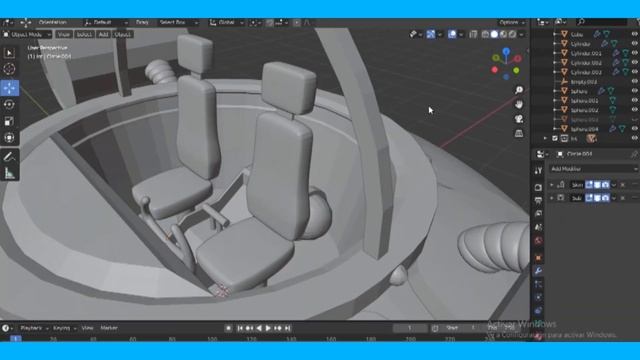
Task: Switch to rendered viewport shading
Action: click(512, 35)
